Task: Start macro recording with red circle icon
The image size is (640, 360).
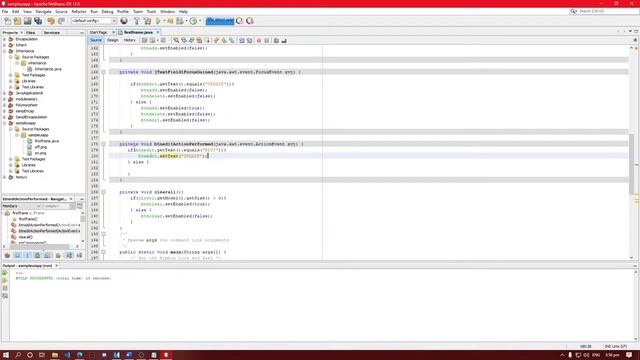Action: 259,40
